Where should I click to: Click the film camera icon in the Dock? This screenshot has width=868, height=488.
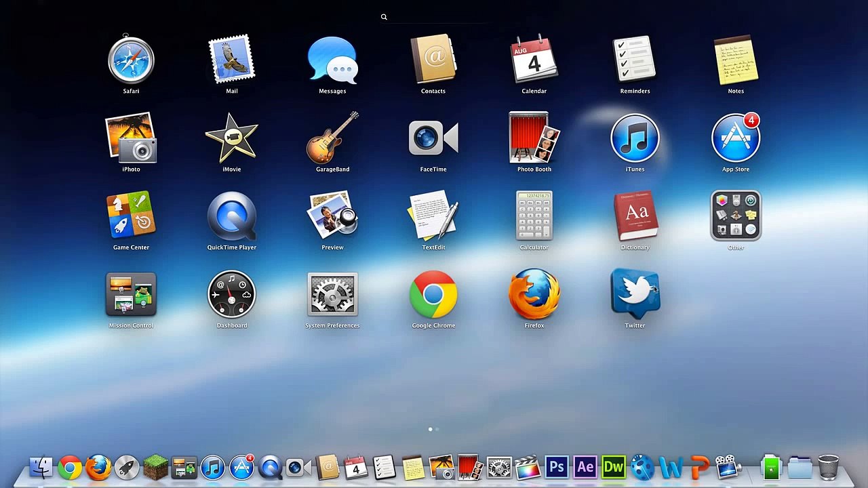[728, 467]
